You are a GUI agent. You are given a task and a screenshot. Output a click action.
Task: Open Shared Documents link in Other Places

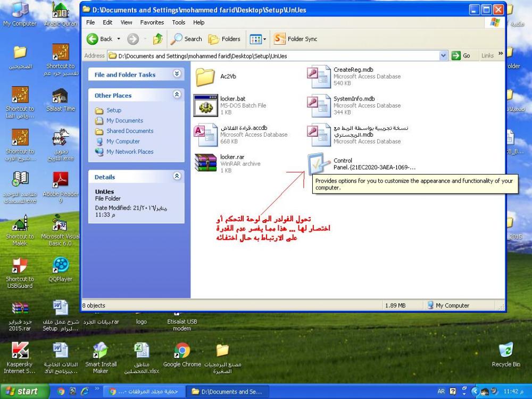click(130, 131)
